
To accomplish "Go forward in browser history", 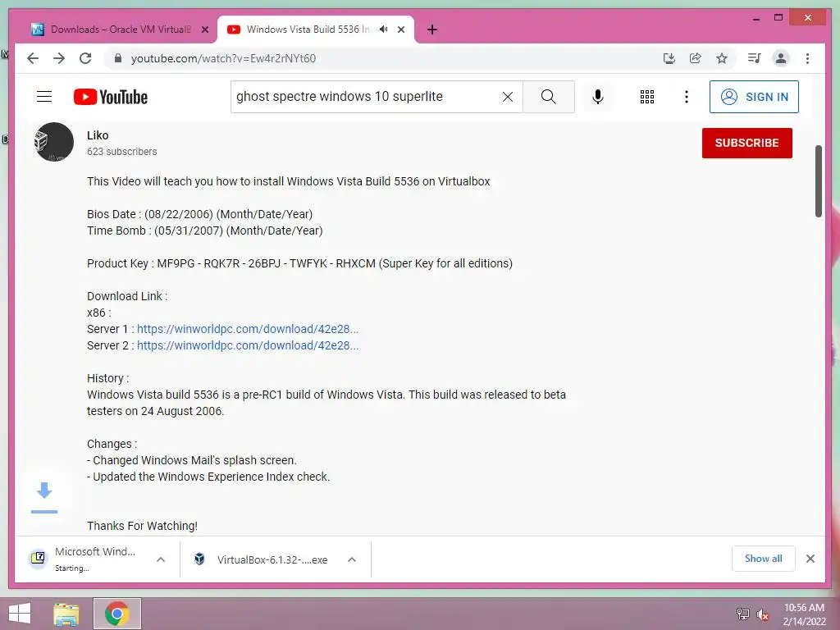I will [x=59, y=58].
